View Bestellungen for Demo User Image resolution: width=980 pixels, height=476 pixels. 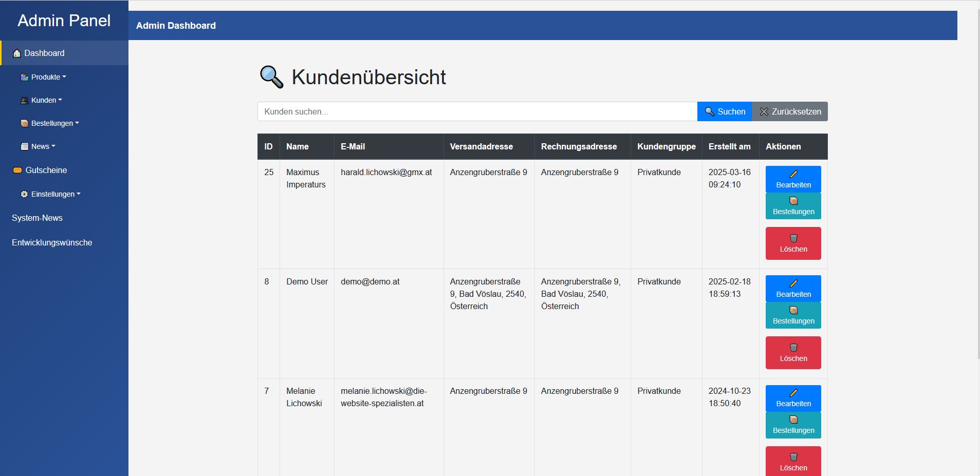click(x=793, y=315)
